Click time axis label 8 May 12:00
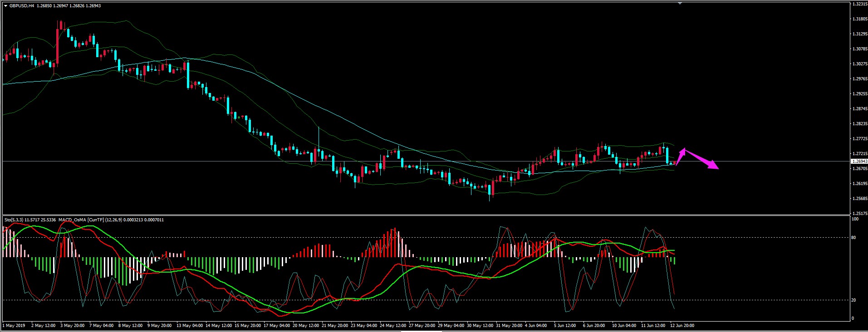Viewport: 868px width, 332px height. tap(131, 326)
